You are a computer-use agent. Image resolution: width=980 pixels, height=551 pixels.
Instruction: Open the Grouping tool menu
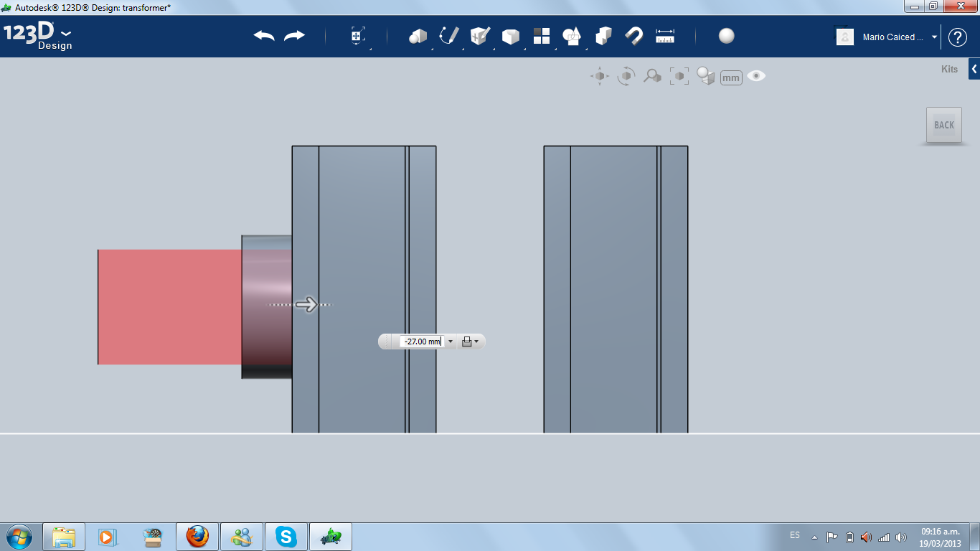[572, 36]
